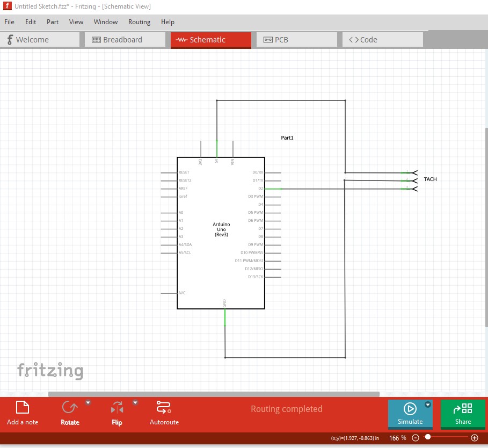Viewport: 488px width, 448px height.
Task: Click the cursor coordinates readout
Action: pos(355,438)
